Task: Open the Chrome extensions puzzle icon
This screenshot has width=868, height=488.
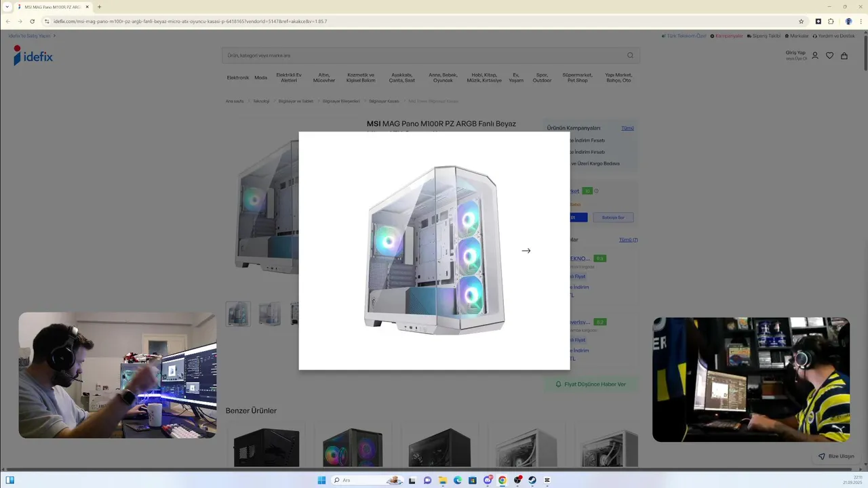Action: [x=831, y=21]
